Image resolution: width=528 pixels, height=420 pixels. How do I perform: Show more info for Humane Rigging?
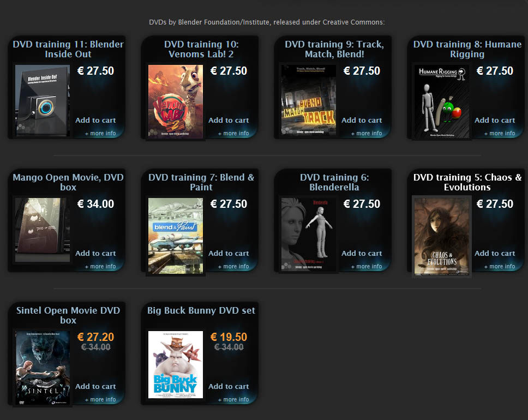pos(500,134)
